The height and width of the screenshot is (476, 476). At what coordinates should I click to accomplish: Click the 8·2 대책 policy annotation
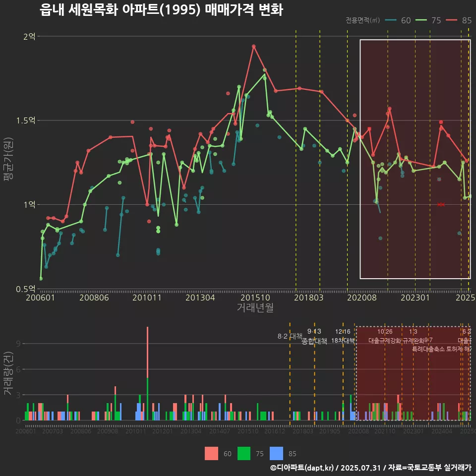pos(290,336)
